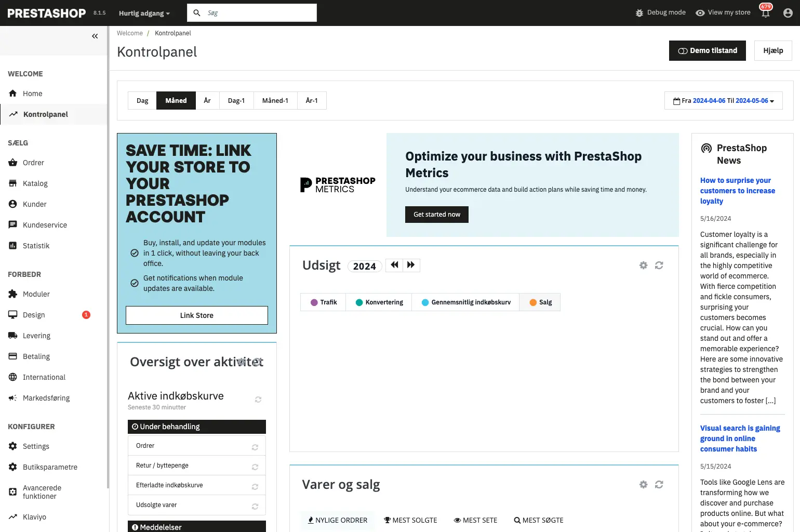800x532 pixels.
Task: Open the MEST SOLGTE tab
Action: [410, 520]
